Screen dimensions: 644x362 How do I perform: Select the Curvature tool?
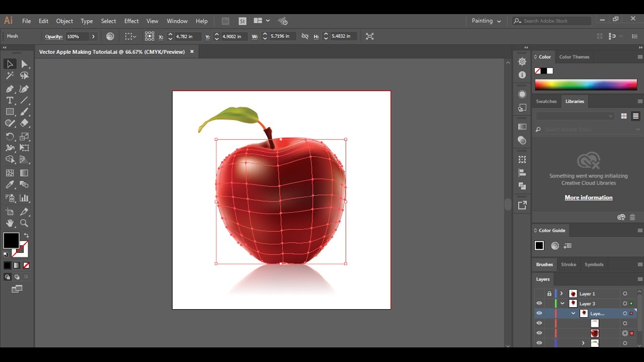pos(25,88)
